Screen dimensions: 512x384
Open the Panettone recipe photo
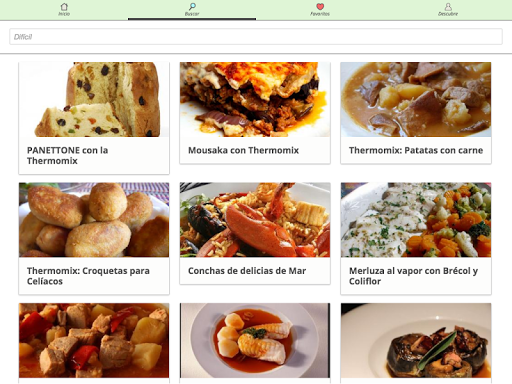[x=94, y=99]
